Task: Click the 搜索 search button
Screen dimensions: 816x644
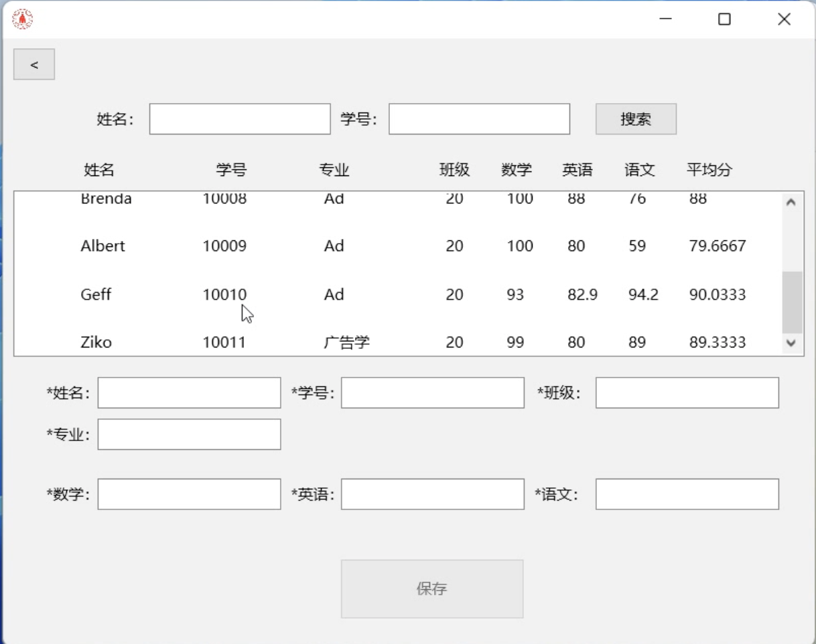Action: click(x=636, y=119)
